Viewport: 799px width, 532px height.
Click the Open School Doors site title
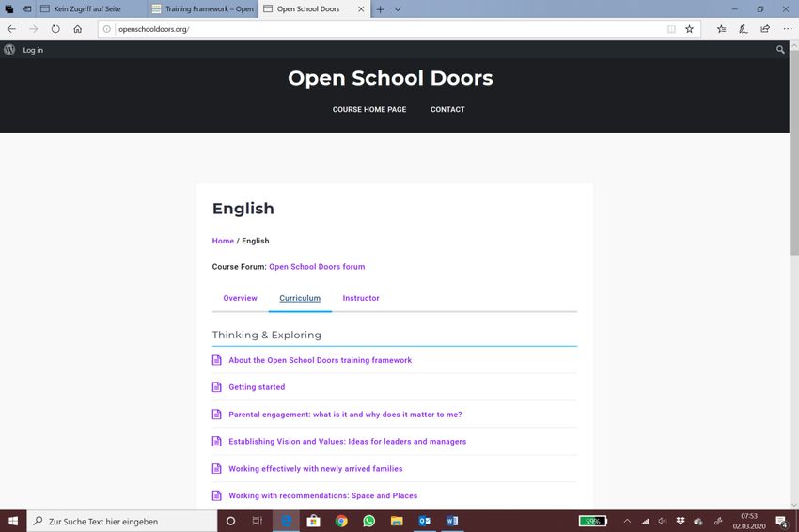click(390, 78)
